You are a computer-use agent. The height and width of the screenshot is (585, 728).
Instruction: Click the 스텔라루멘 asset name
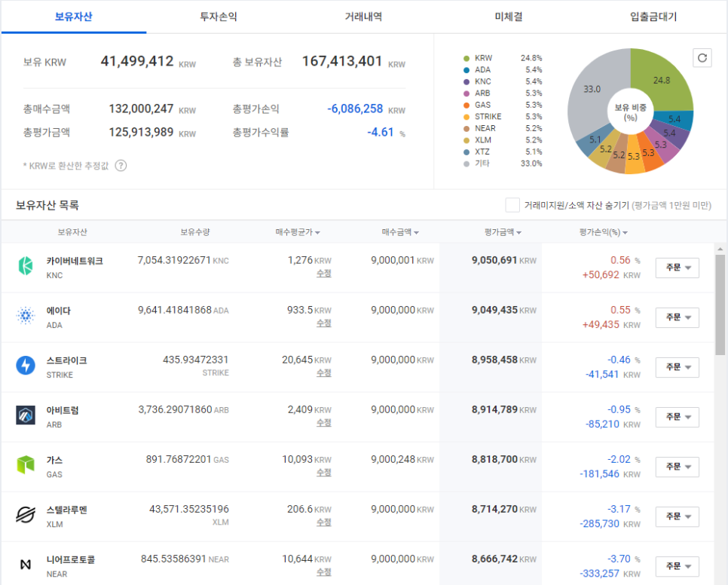click(66, 510)
